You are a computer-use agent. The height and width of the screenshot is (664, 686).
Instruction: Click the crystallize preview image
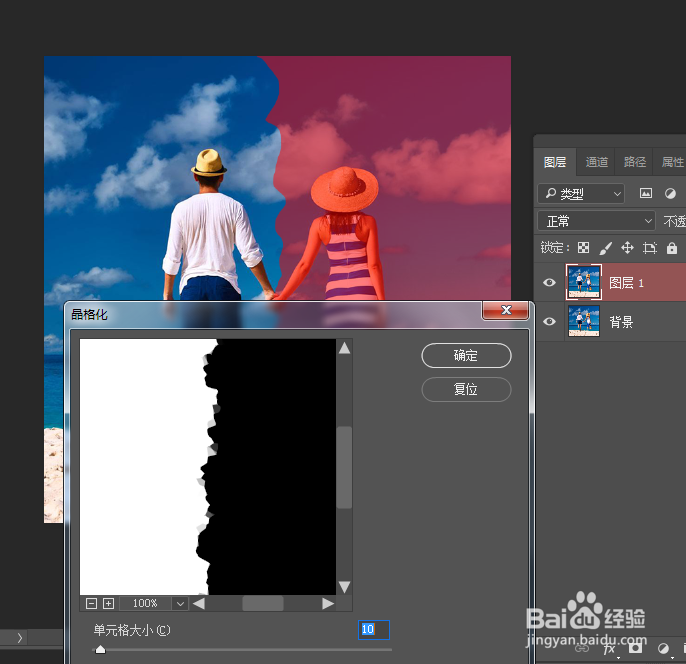coord(208,467)
